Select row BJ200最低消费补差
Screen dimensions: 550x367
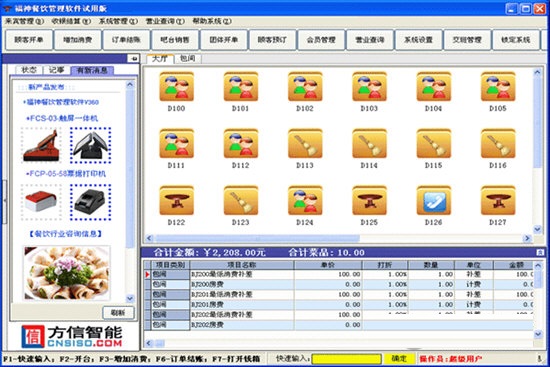[340, 274]
